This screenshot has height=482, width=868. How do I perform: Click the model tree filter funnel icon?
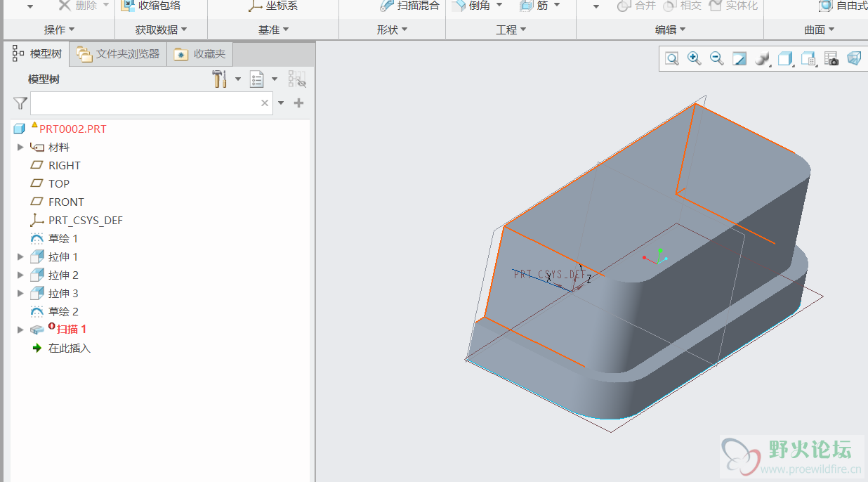point(20,103)
